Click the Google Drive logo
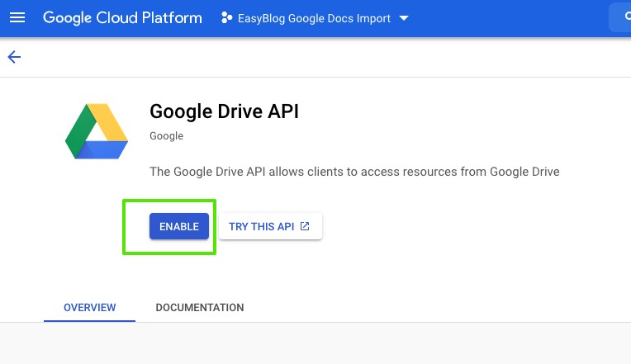The width and height of the screenshot is (631, 364). [x=97, y=131]
